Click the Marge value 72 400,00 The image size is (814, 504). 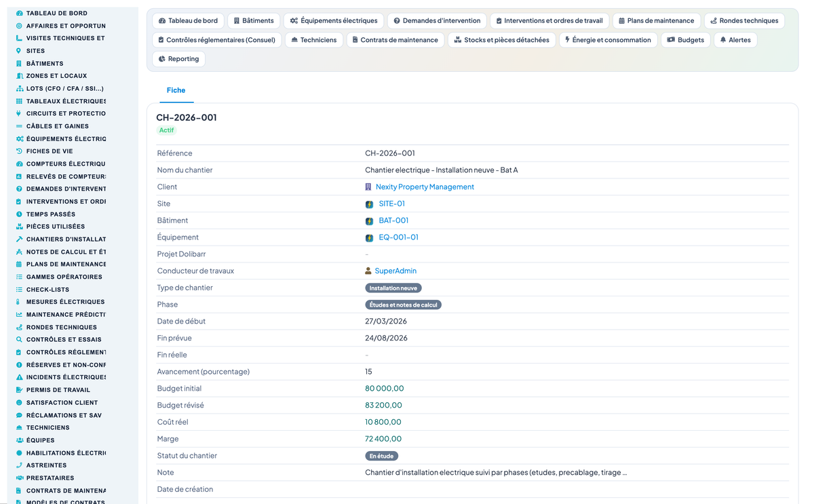click(x=383, y=439)
